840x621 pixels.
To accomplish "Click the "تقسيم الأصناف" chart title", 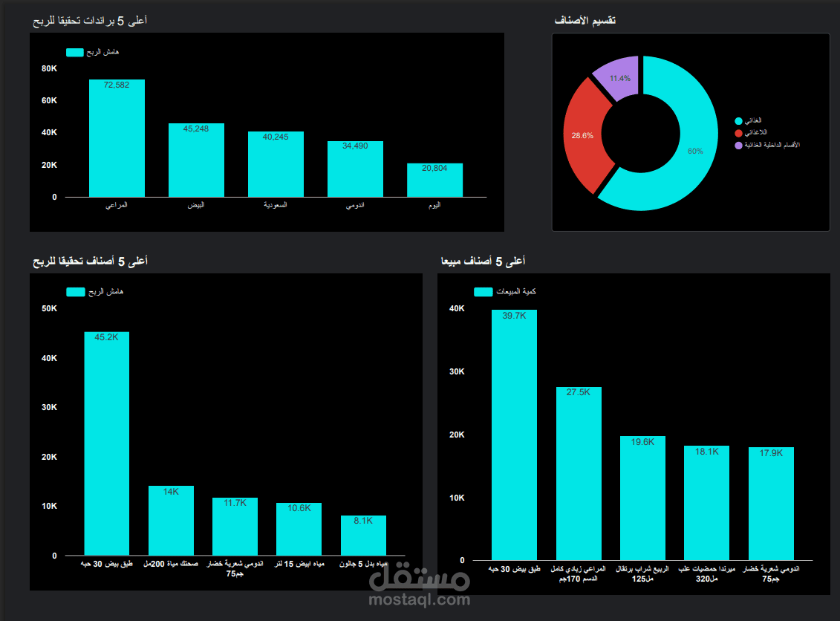I will (585, 20).
